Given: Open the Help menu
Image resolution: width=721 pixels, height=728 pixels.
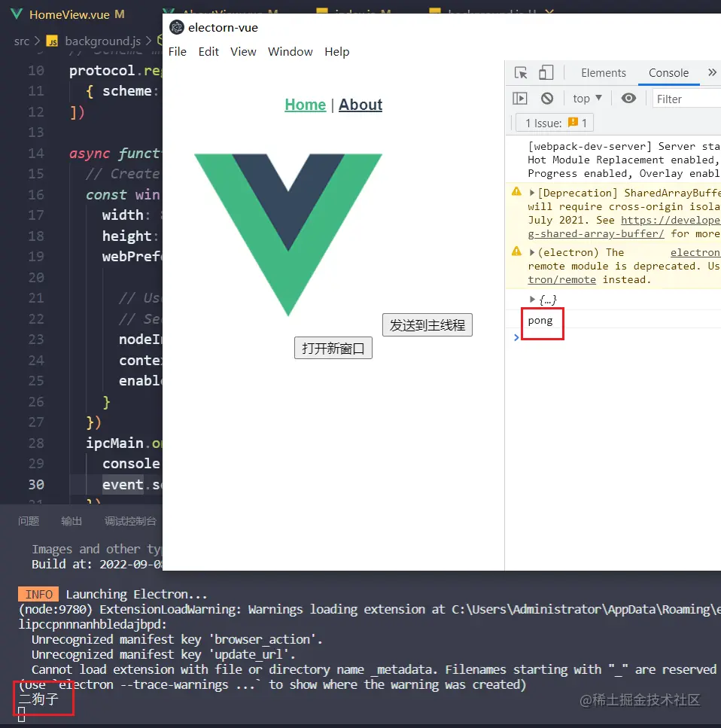Looking at the screenshot, I should point(337,51).
